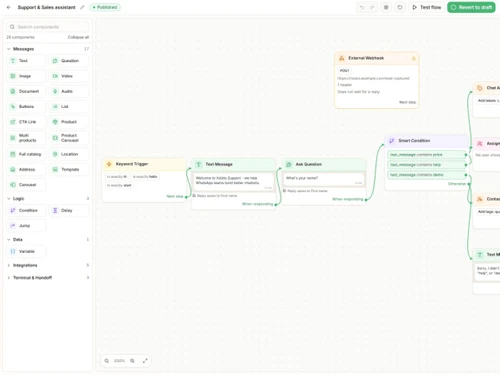Select the Multi products component
Viewport: 500px width, 375px height.
pos(26,138)
